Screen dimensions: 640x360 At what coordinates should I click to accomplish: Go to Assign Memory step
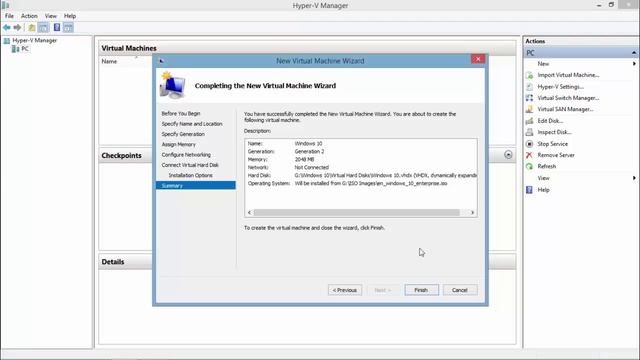tap(178, 144)
